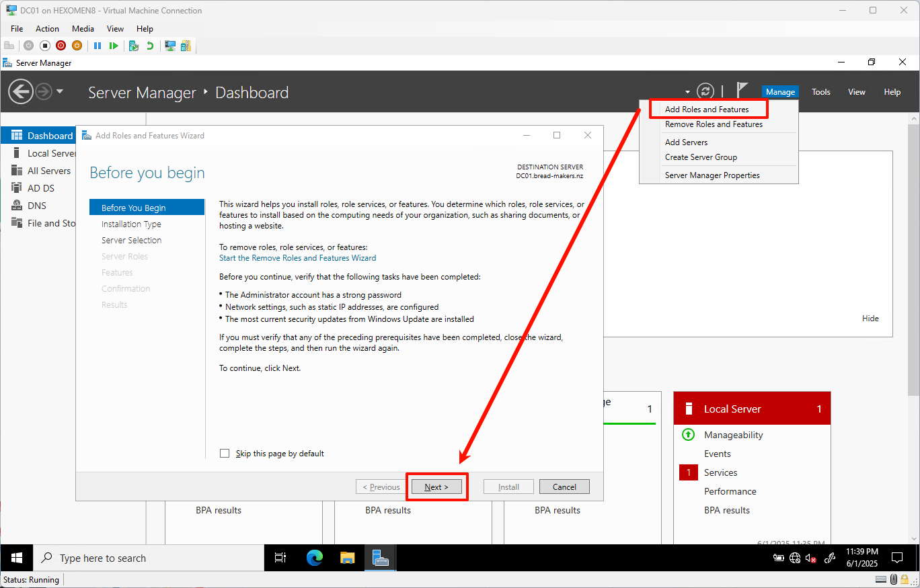Click Server Manager's back arrow button
Viewport: 920px width, 588px height.
pyautogui.click(x=21, y=91)
